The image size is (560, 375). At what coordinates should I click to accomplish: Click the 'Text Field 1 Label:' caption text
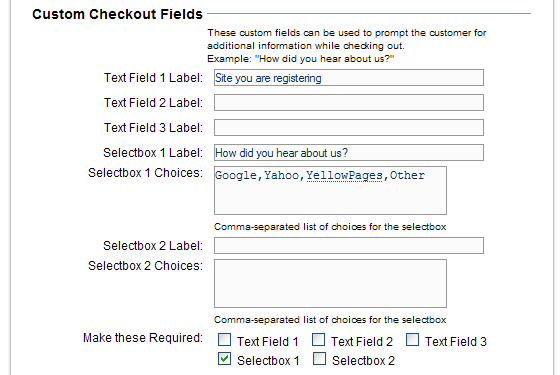point(153,78)
